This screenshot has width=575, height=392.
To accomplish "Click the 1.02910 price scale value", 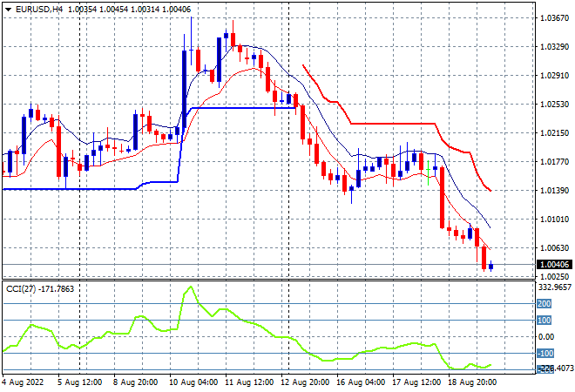I will click(554, 75).
